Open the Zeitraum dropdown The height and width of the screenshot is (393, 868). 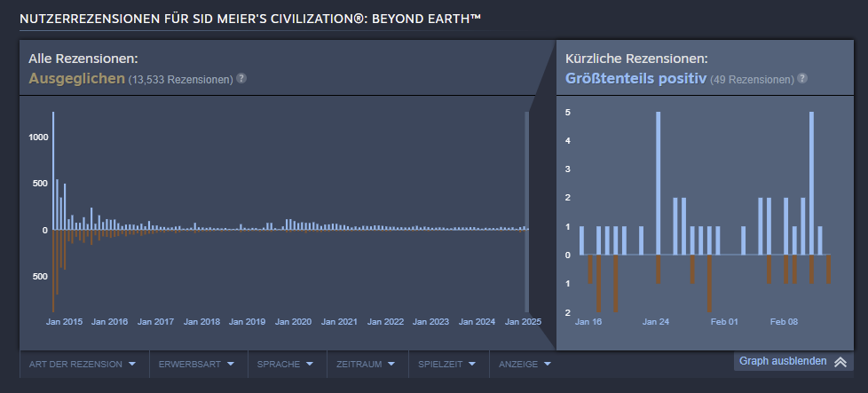pyautogui.click(x=366, y=365)
